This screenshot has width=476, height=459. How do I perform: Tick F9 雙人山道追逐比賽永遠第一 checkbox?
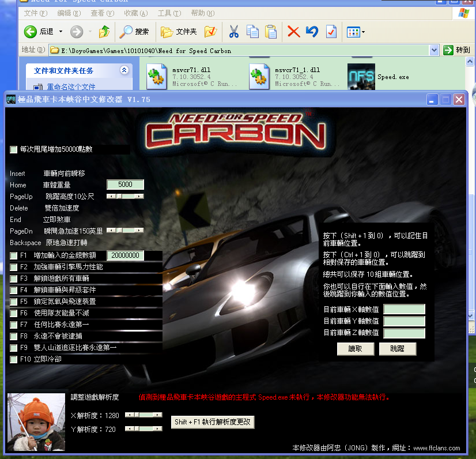tap(14, 348)
